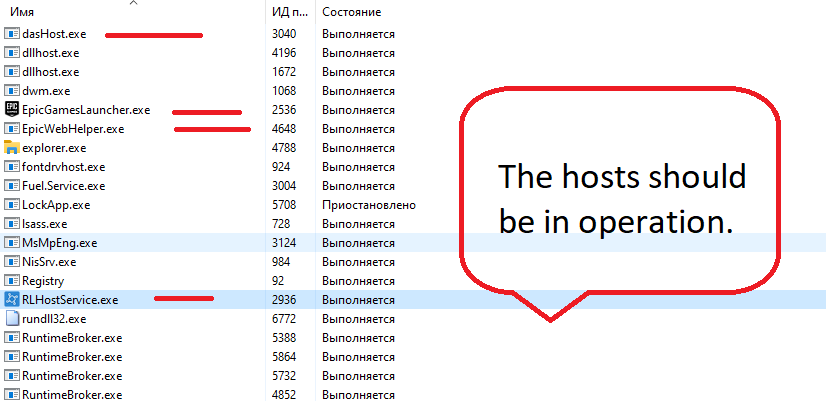This screenshot has height=401, width=826.
Task: Click the Fuel.Service.exe process icon
Action: click(12, 186)
